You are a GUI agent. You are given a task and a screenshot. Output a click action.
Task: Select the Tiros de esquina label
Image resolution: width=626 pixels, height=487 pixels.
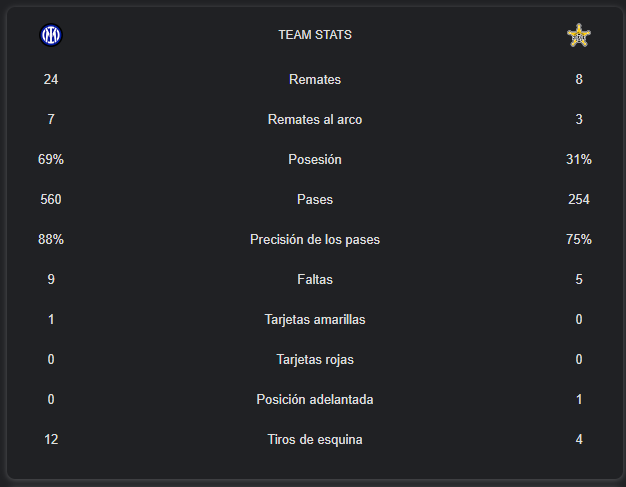pos(315,439)
